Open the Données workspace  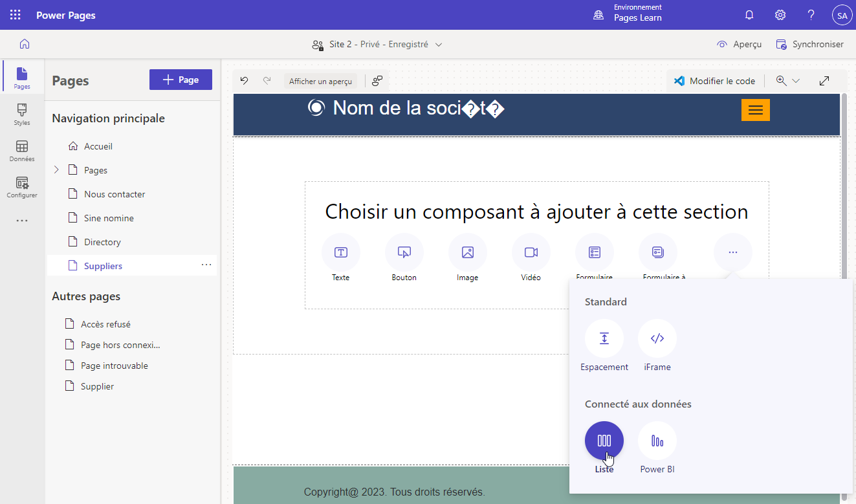coord(22,150)
